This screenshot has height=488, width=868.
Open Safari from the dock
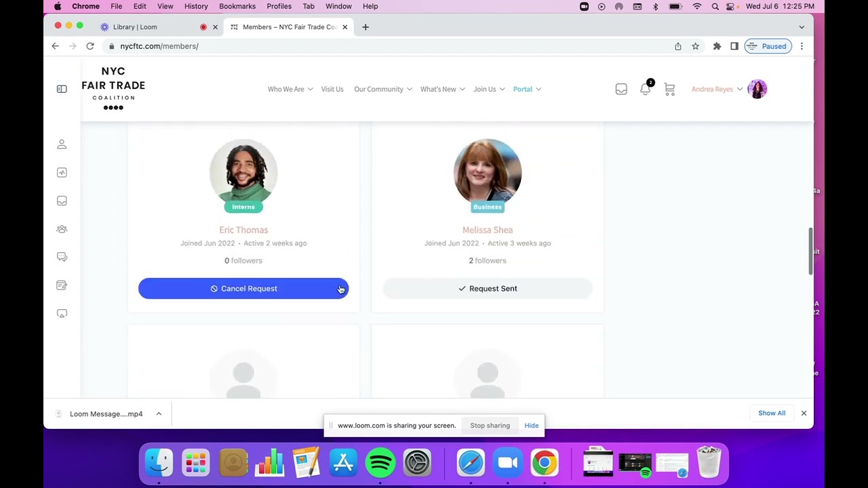(x=471, y=463)
